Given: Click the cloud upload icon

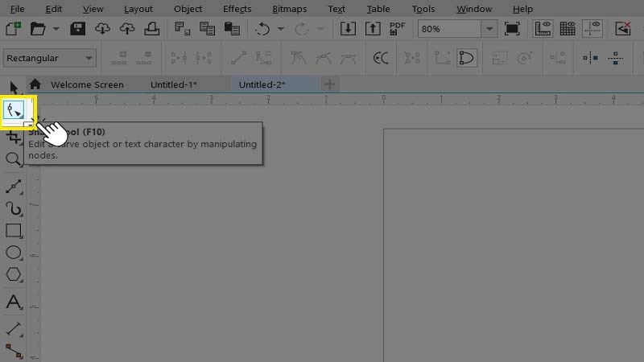Looking at the screenshot, I should 127,29.
